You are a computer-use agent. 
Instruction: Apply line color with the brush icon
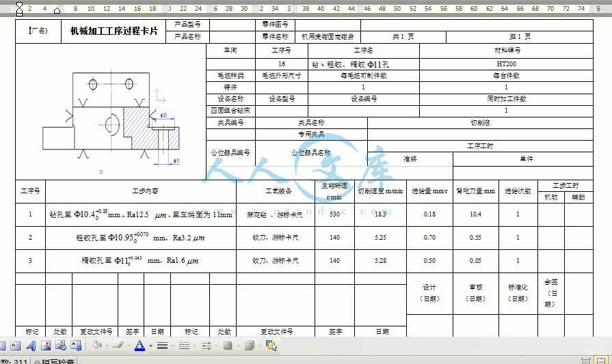118,346
